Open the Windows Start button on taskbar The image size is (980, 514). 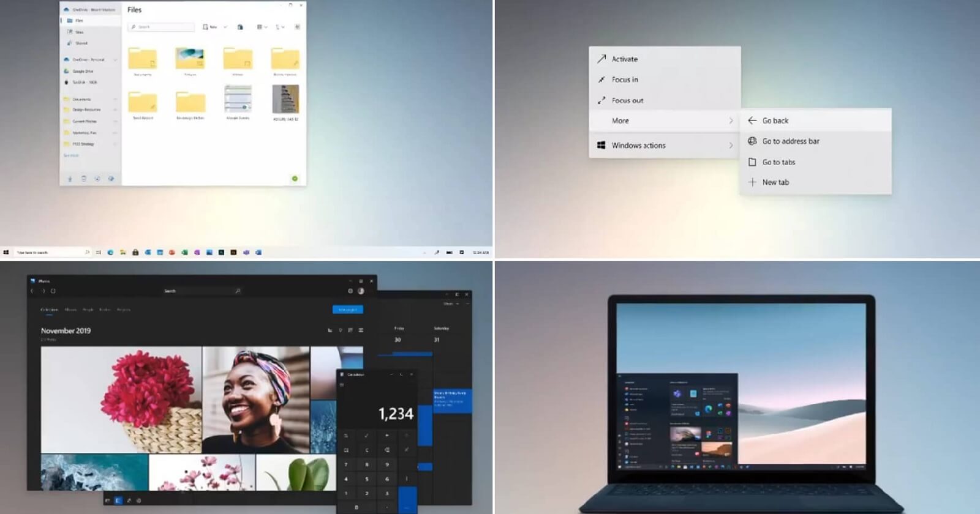6,252
